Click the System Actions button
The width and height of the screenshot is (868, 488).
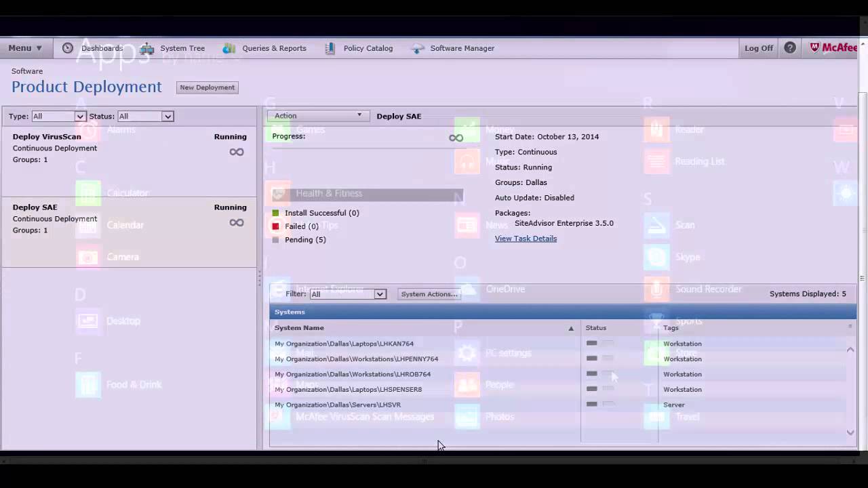click(429, 294)
